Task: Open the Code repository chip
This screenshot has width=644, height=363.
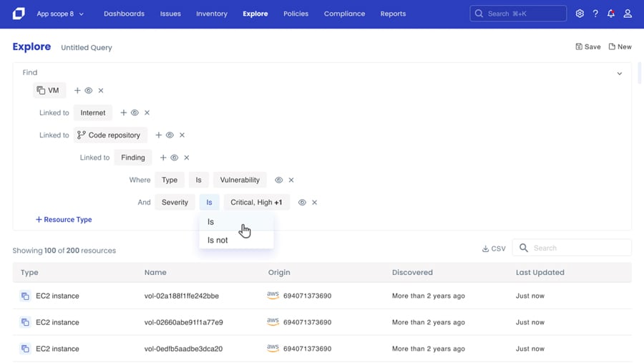Action: click(x=110, y=135)
